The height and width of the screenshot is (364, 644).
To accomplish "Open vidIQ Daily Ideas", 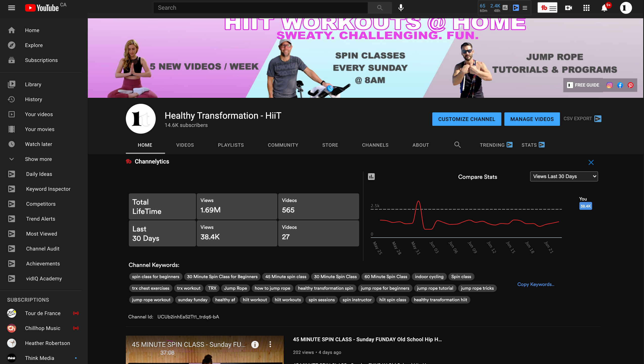I will pos(41,174).
